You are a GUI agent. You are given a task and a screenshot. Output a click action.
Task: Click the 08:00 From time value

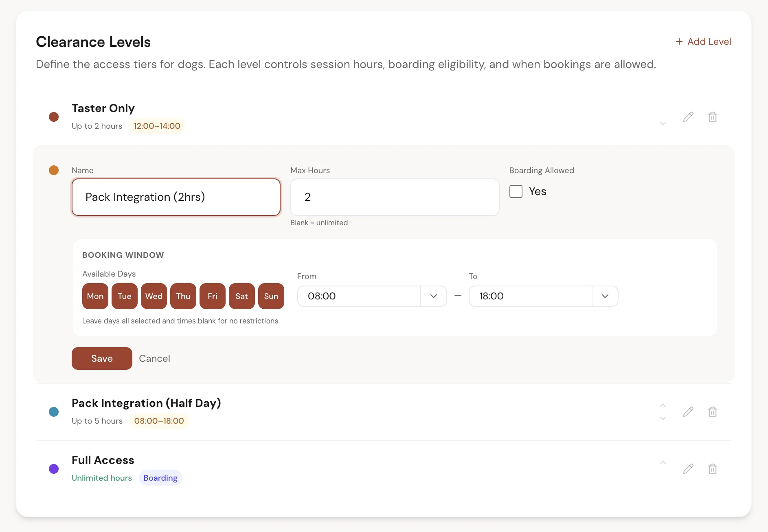pos(322,296)
